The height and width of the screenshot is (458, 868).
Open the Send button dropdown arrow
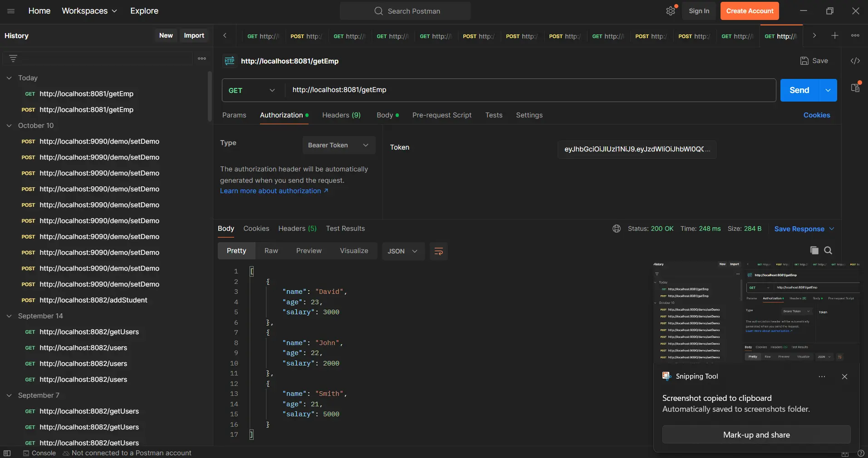[829, 90]
